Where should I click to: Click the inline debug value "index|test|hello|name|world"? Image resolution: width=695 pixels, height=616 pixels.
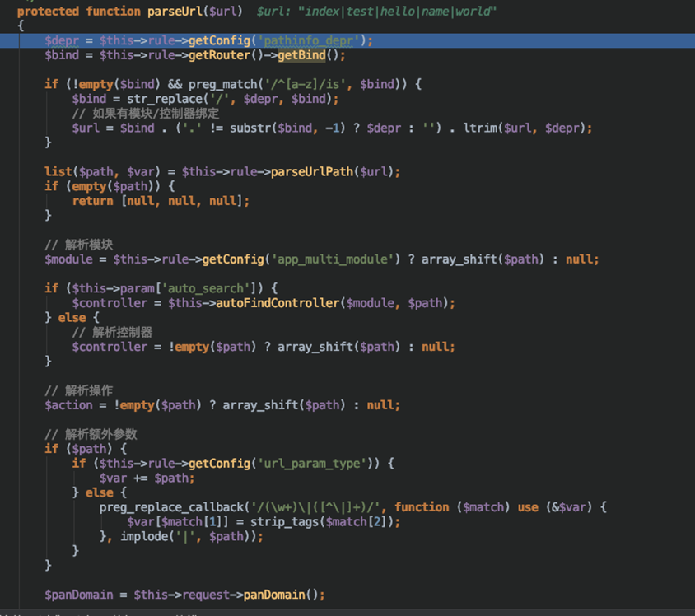point(397,11)
